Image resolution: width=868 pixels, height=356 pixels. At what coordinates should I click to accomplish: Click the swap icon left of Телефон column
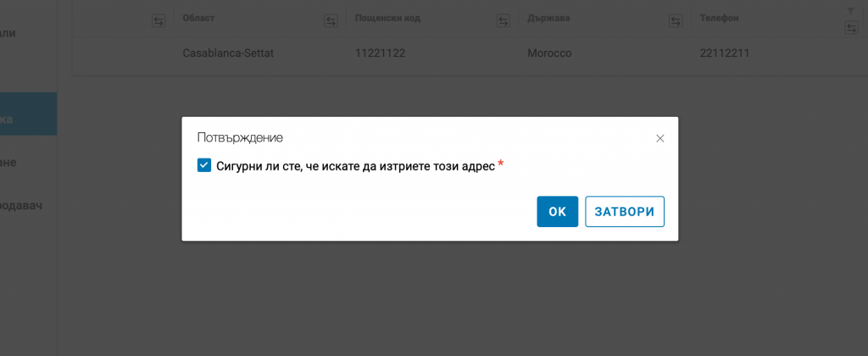click(676, 22)
